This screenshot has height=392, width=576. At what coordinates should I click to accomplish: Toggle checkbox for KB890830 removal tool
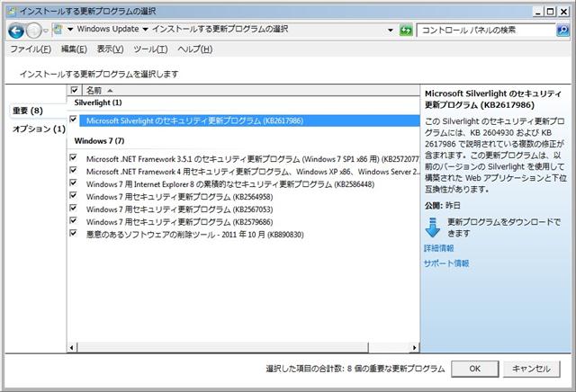[73, 233]
